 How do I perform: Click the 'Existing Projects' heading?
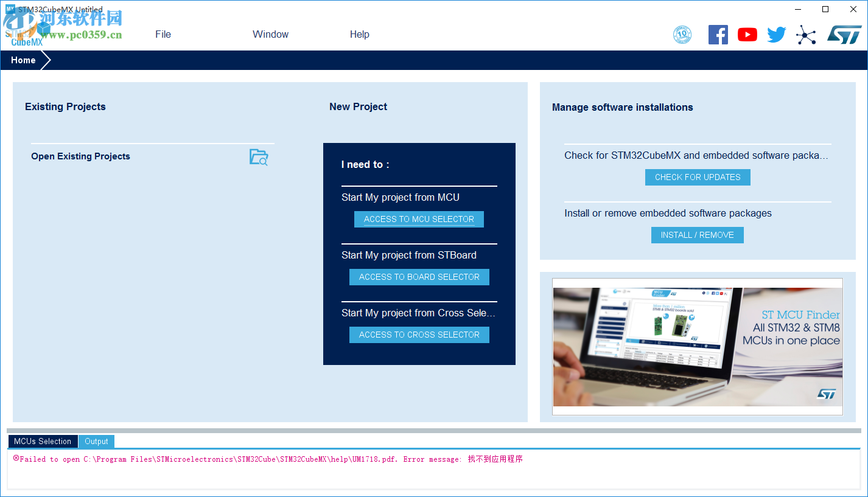point(66,107)
